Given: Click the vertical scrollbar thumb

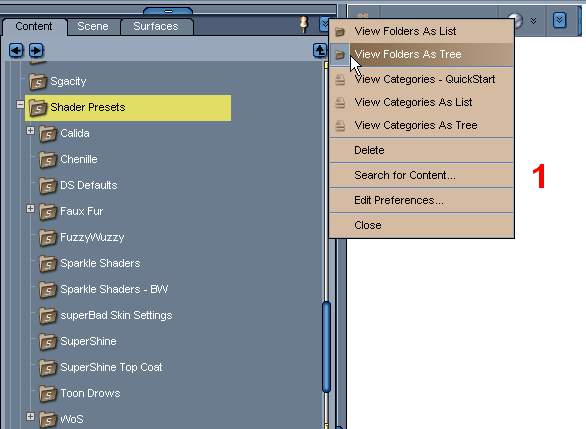Looking at the screenshot, I should tap(326, 347).
